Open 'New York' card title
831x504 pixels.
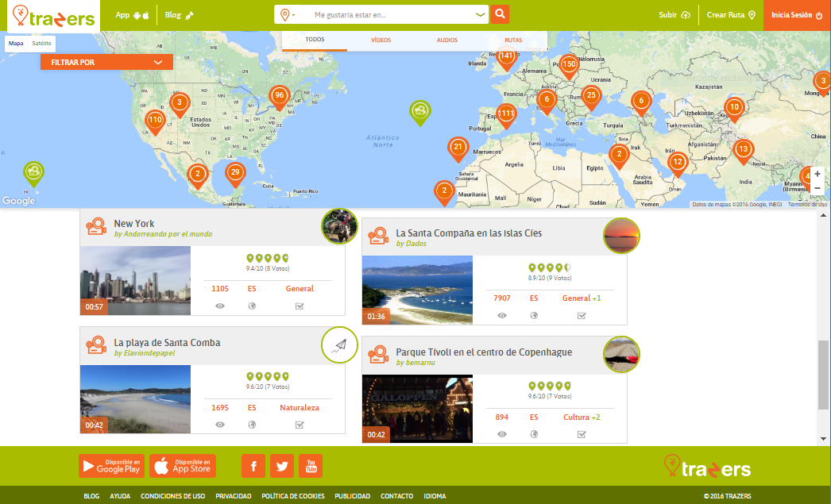tap(134, 223)
